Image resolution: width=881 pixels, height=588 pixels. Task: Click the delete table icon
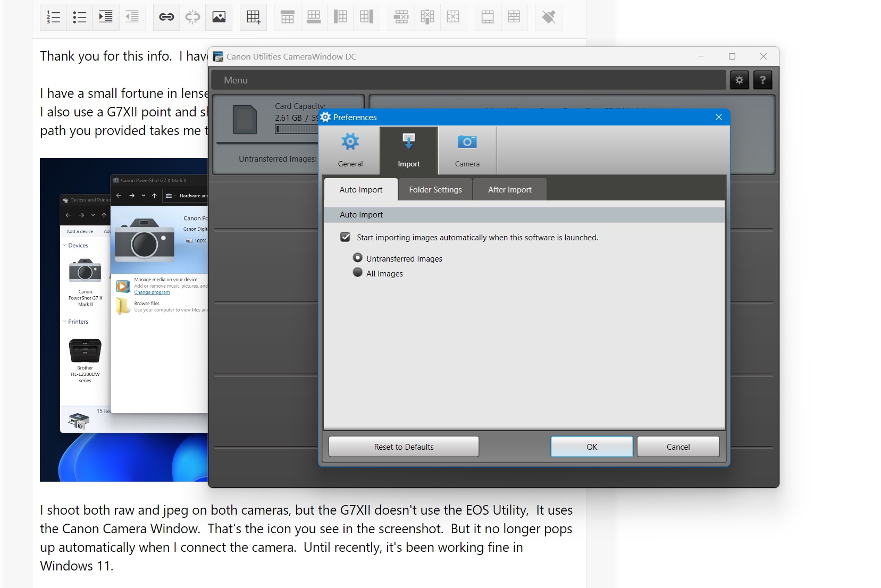coord(453,17)
